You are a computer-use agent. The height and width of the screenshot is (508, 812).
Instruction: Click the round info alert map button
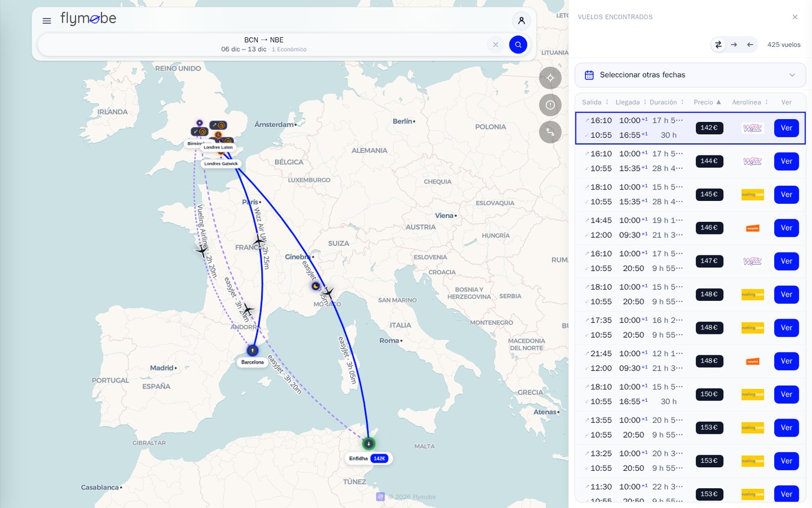click(x=550, y=105)
